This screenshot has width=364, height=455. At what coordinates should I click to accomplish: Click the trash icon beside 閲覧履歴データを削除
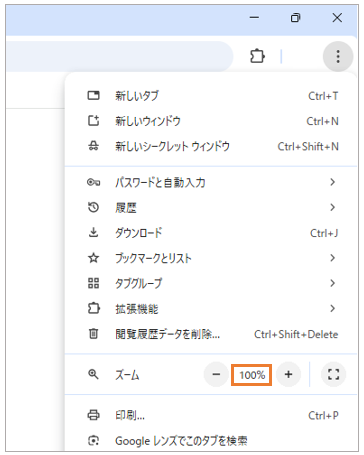(93, 333)
